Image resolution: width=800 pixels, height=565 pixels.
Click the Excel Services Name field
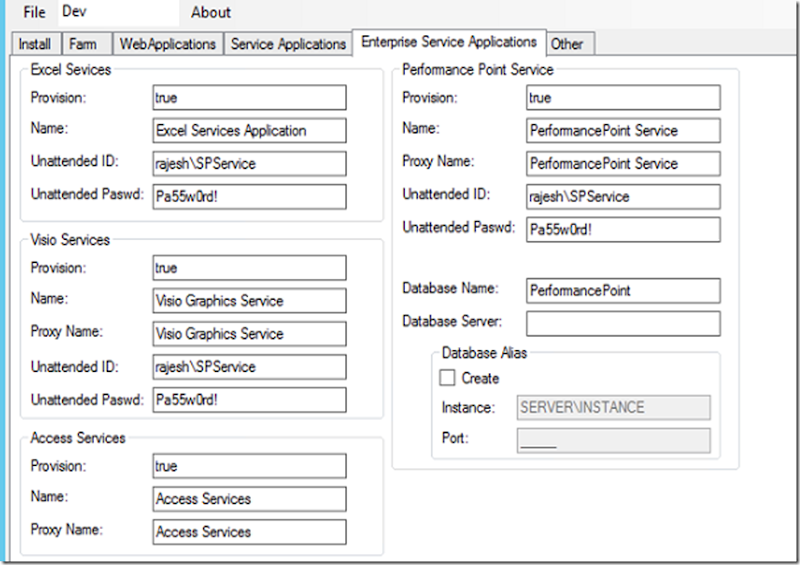click(249, 131)
